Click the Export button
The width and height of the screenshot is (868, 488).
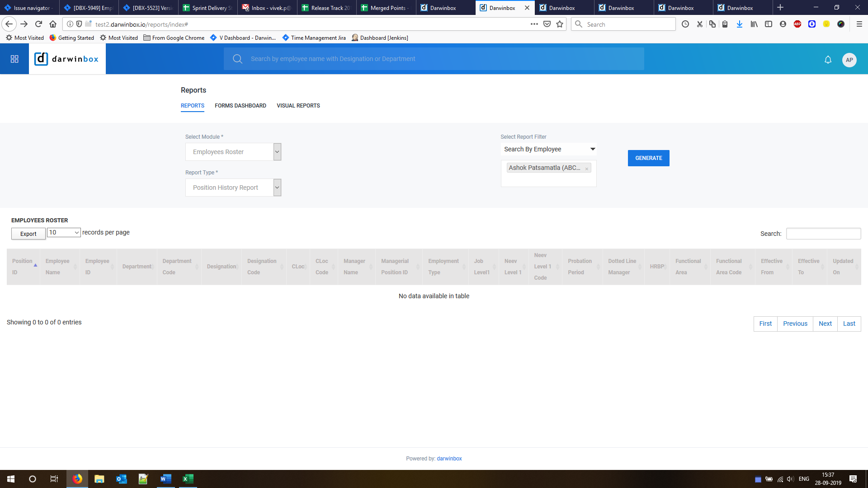click(x=28, y=234)
